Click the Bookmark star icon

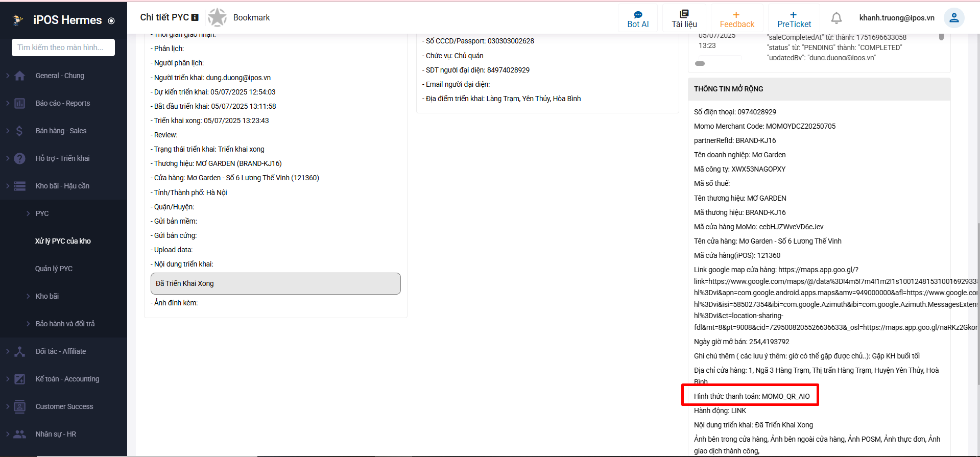pos(217,17)
